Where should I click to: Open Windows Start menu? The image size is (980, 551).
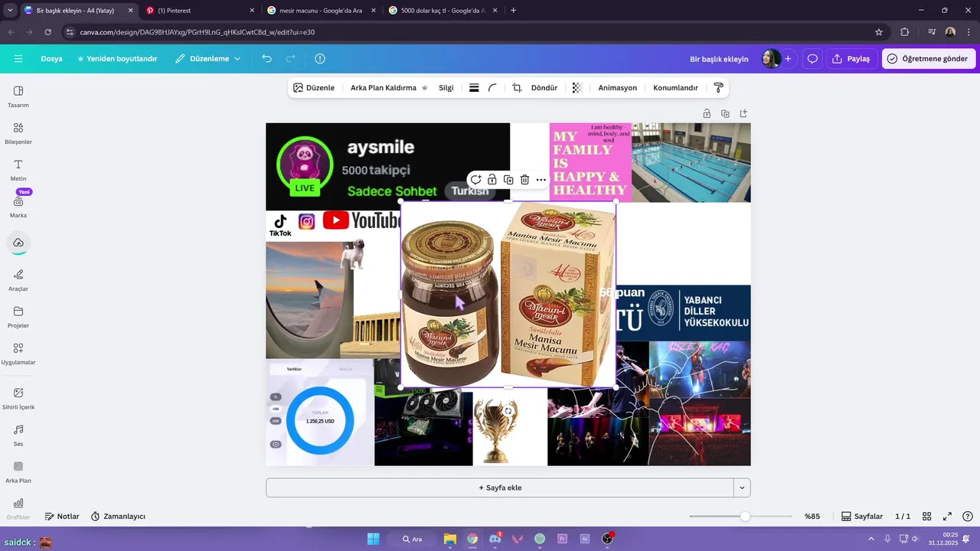pos(373,539)
